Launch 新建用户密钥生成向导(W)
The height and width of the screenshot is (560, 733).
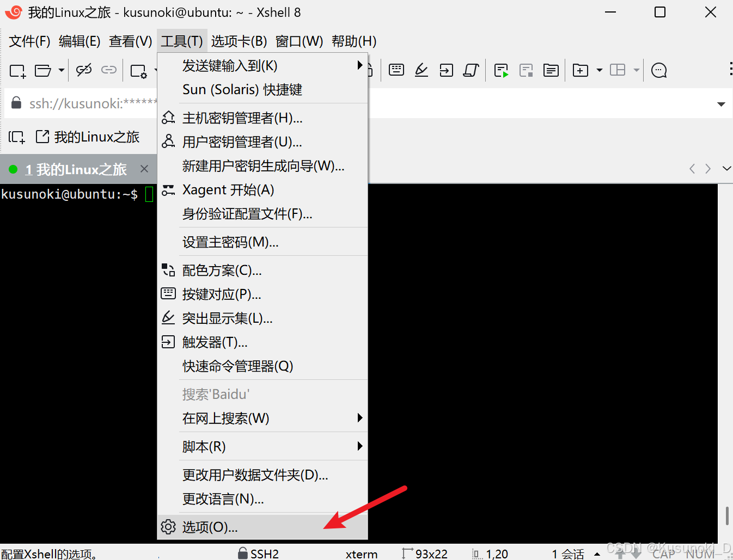coord(262,166)
